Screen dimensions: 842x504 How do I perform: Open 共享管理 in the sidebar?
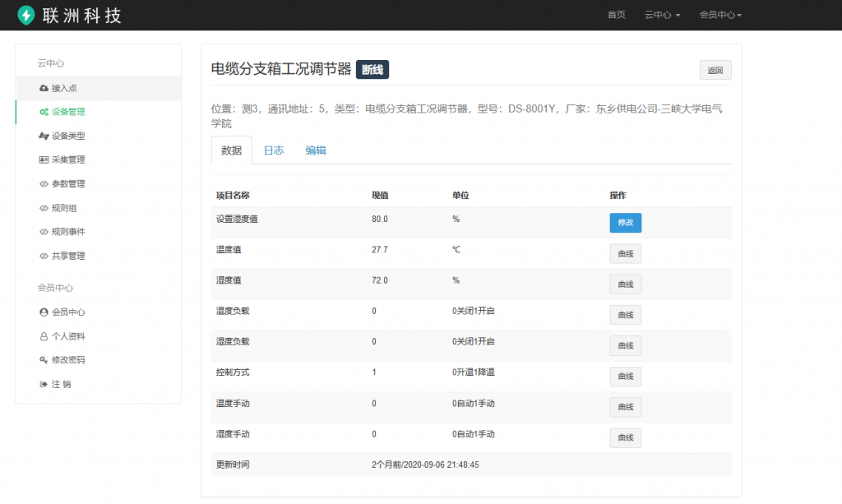point(68,256)
